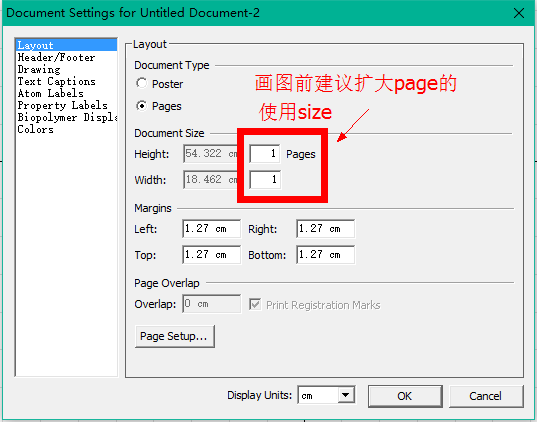Click the Height pages count field
This screenshot has height=422, width=537.
(265, 153)
